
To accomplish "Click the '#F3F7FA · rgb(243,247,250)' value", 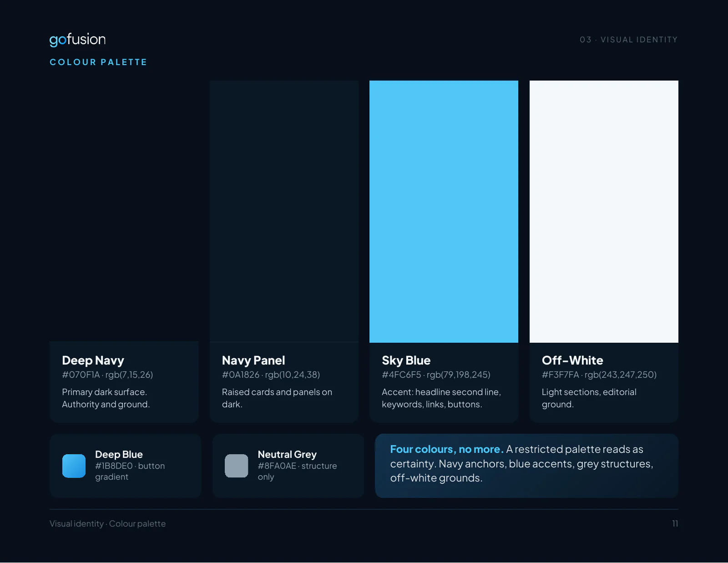I will 599,375.
